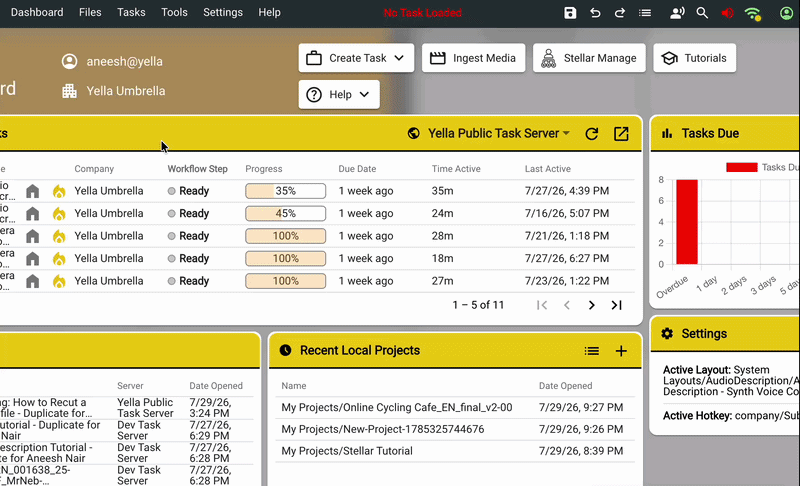Click the previous page pagination arrow
Screen dimensions: 800x486
coord(567,305)
